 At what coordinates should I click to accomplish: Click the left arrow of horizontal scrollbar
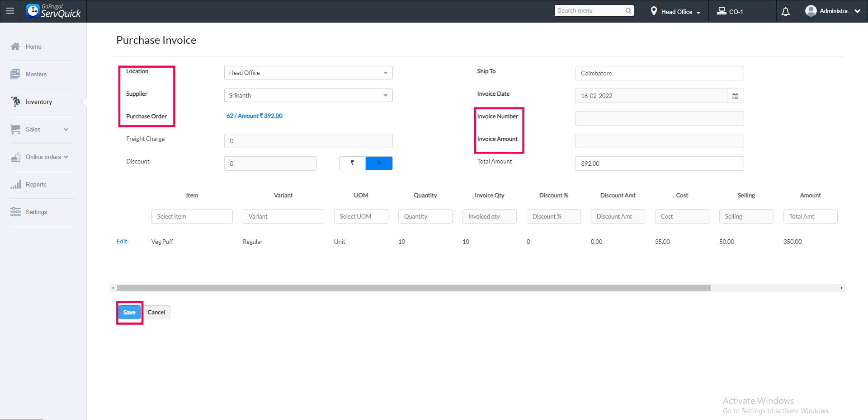113,288
